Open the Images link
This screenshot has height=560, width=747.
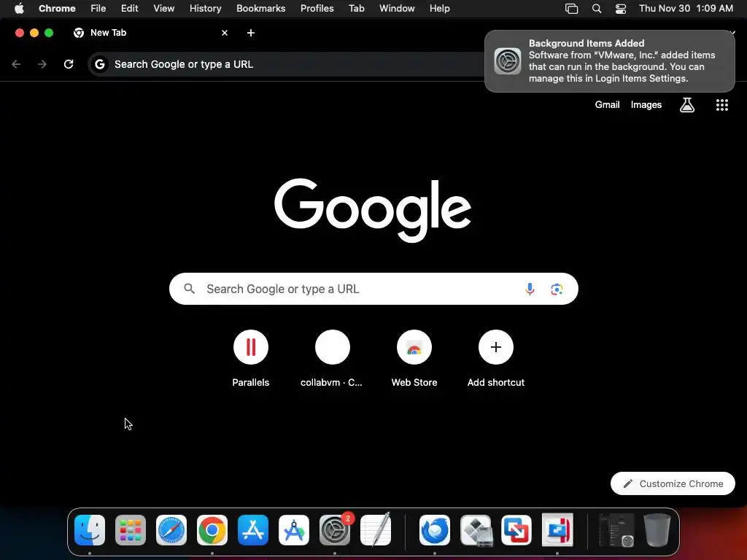(x=646, y=105)
